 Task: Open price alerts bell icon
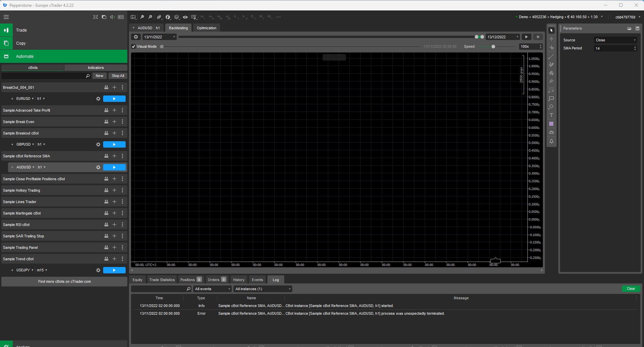[551, 141]
